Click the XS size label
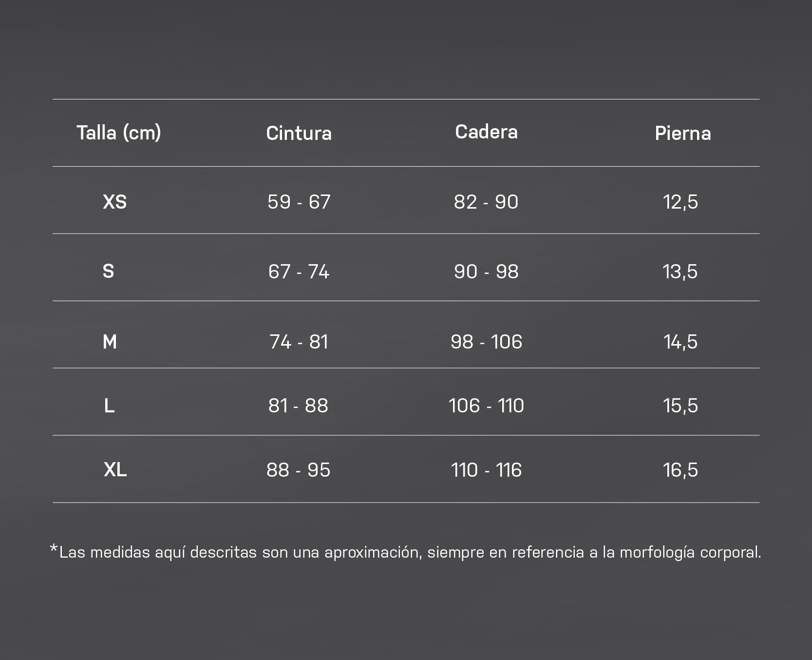 tap(115, 202)
